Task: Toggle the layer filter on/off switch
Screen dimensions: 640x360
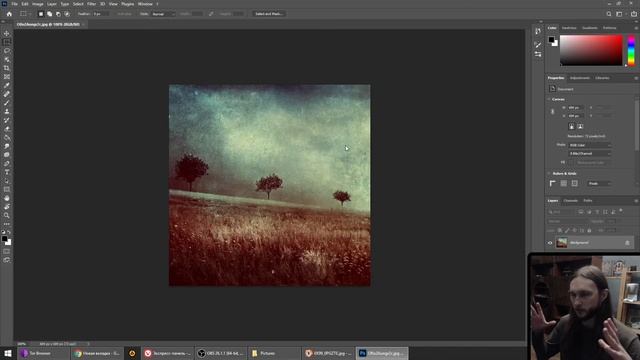Action: [621, 211]
